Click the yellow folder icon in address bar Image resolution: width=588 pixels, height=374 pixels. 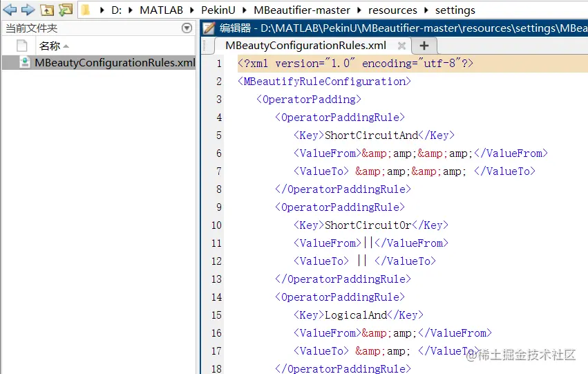(x=86, y=10)
